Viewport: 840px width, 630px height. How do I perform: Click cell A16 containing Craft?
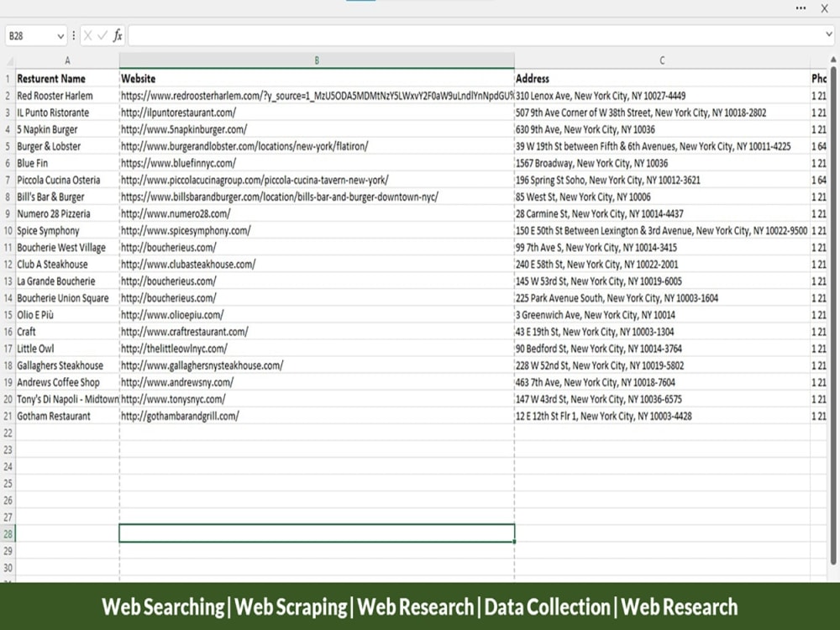[x=66, y=331]
